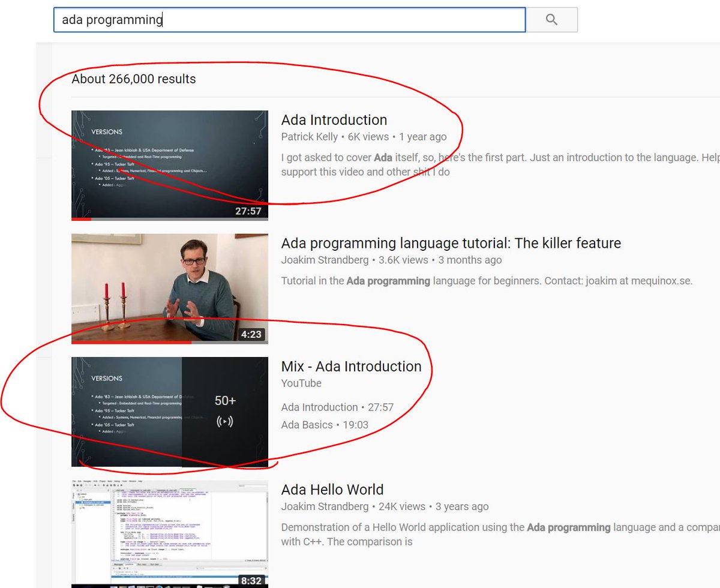The image size is (720, 588).
Task: Click the 4:23 duration badge
Action: (251, 334)
